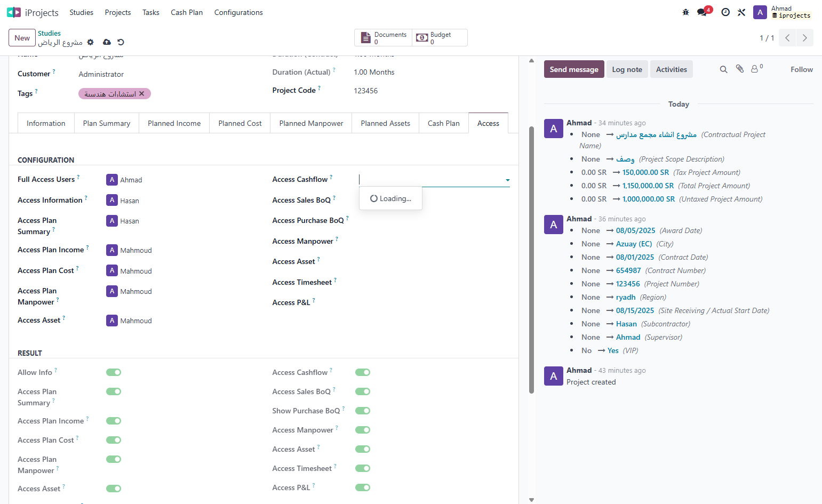Open the Cash Plan top menu
The height and width of the screenshot is (504, 822).
point(187,12)
